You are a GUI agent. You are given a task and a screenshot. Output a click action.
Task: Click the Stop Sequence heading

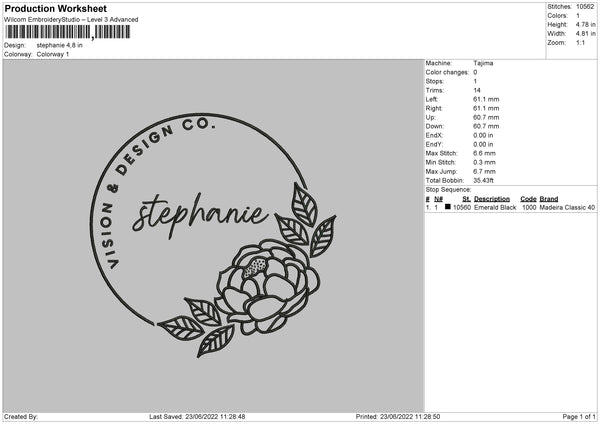(x=448, y=190)
